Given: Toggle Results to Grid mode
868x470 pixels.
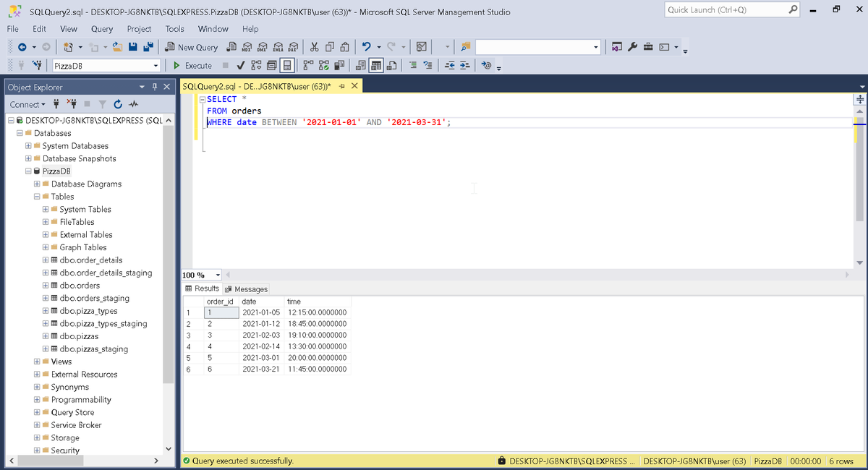Looking at the screenshot, I should pos(376,66).
